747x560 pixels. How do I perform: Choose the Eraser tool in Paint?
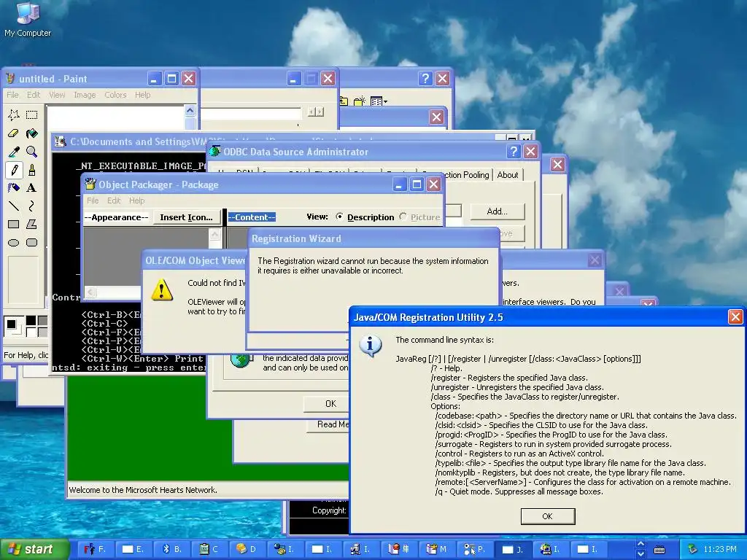pos(14,133)
